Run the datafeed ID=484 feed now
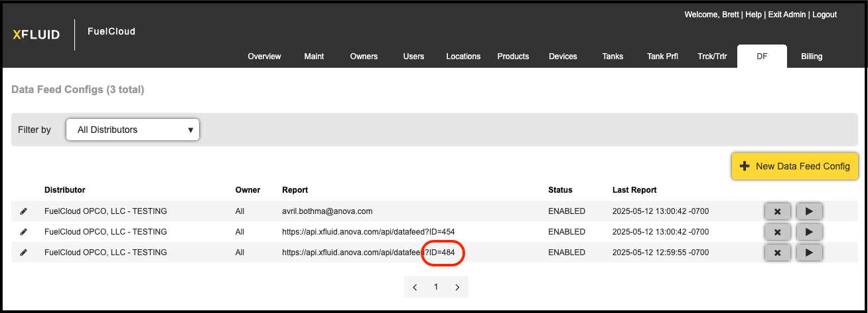The width and height of the screenshot is (868, 313). tap(810, 253)
